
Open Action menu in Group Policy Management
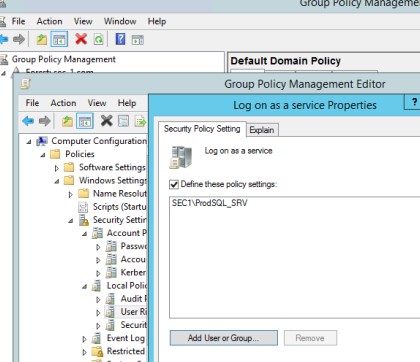[x=49, y=21]
